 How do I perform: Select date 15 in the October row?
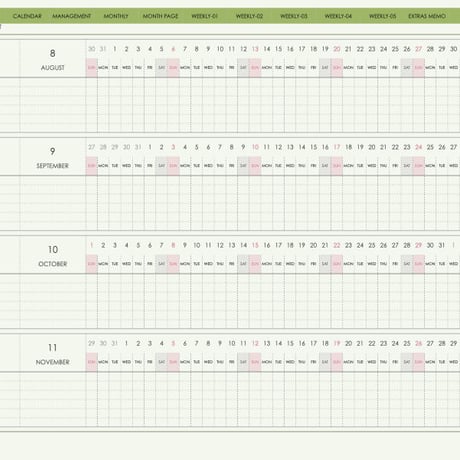click(255, 245)
